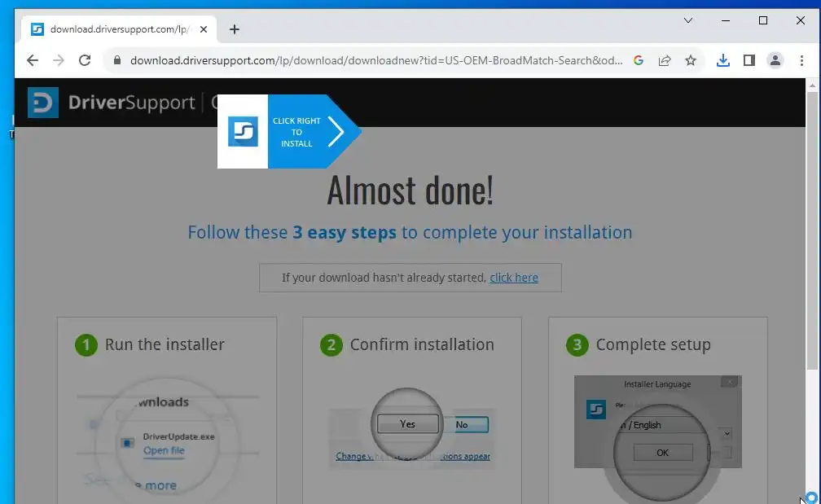Minimize the browser window

[726, 20]
